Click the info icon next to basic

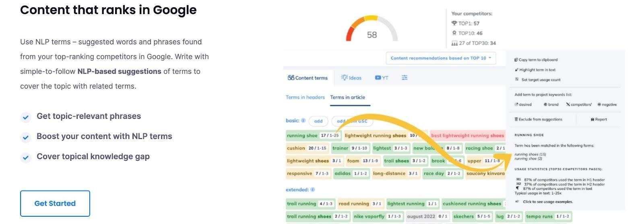(303, 120)
